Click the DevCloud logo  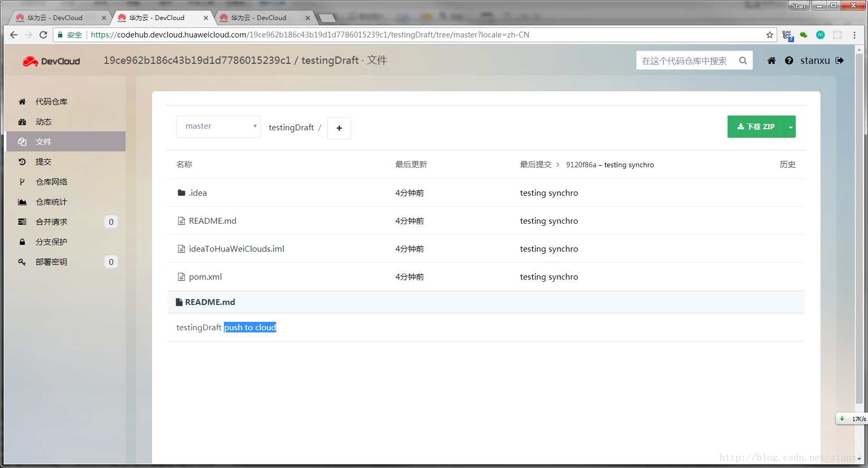51,61
